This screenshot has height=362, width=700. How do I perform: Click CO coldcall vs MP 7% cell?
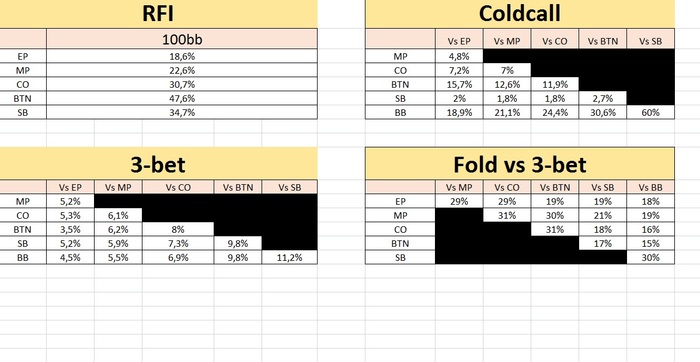coord(507,70)
